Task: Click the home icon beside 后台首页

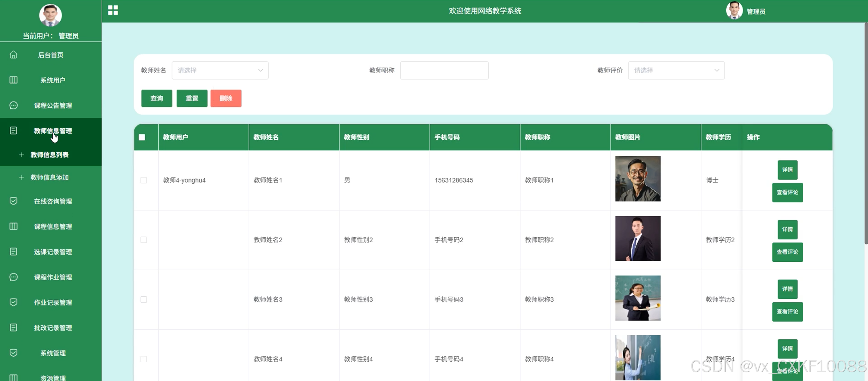Action: point(14,55)
